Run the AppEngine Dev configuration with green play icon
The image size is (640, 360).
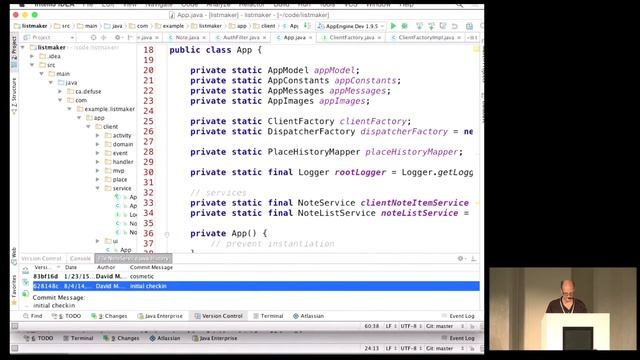393,26
